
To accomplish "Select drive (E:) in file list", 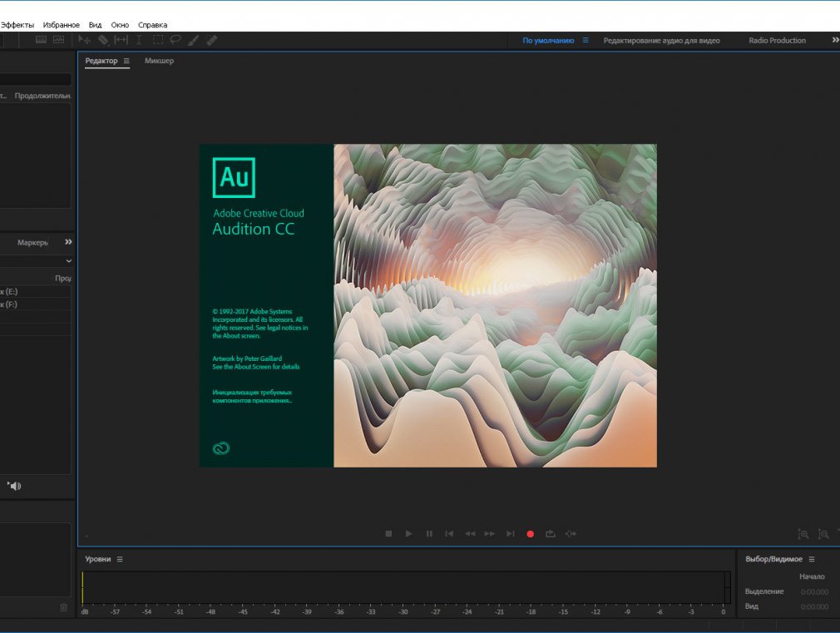I will 36,292.
